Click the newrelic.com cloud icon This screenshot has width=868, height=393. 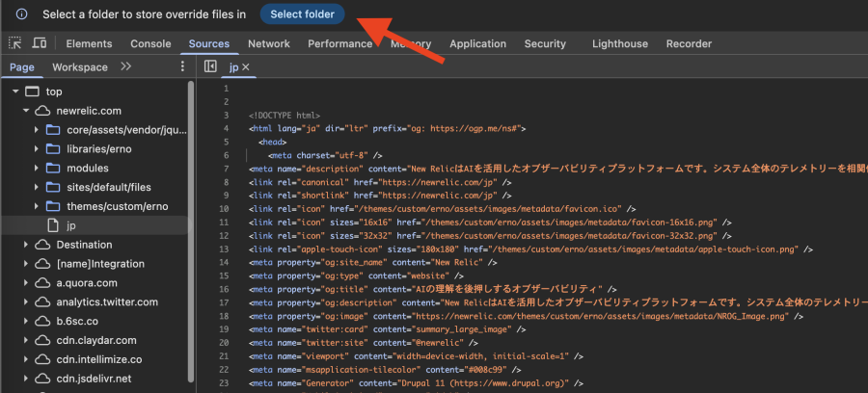point(42,111)
